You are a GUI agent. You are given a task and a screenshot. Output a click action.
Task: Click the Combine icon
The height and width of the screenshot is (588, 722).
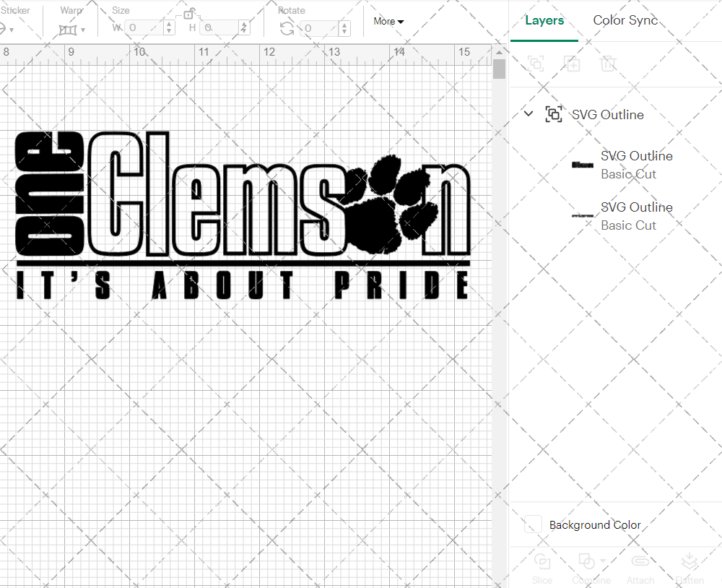click(x=586, y=562)
